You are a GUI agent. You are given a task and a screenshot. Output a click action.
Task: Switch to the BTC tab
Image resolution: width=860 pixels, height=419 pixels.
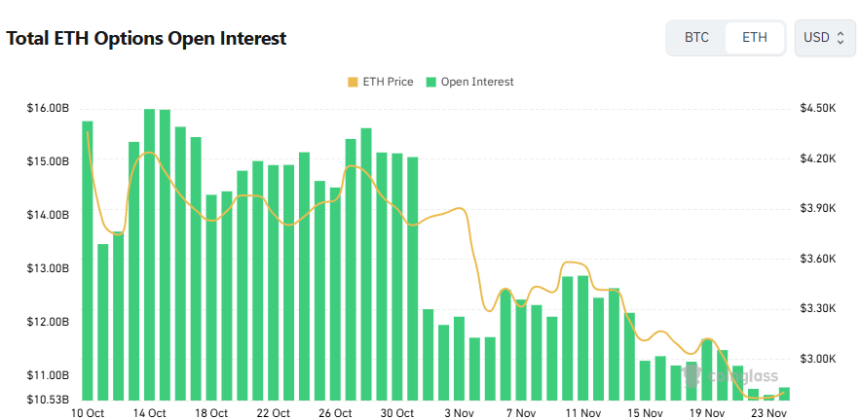(x=697, y=38)
